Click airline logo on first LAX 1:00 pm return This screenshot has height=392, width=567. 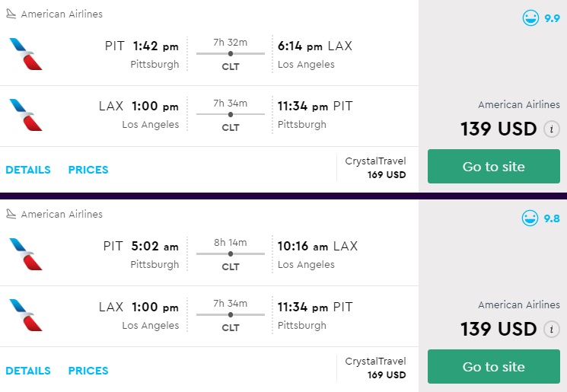[26, 114]
